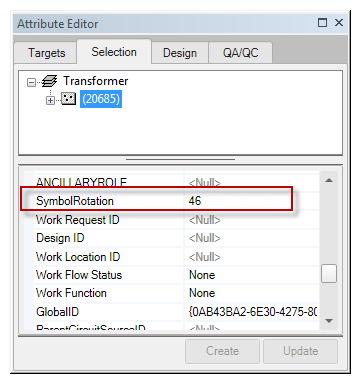Click the Update button
This screenshot has height=384, width=361.
pos(300,351)
